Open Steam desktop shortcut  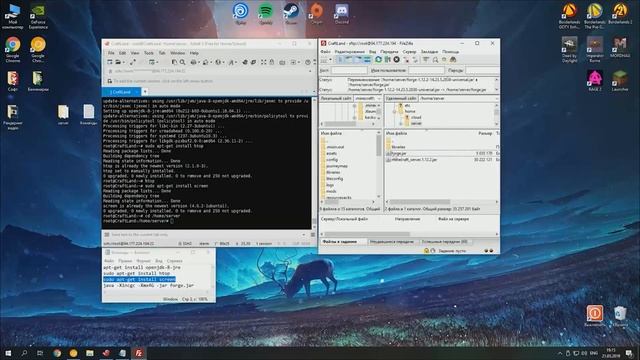pyautogui.click(x=291, y=13)
